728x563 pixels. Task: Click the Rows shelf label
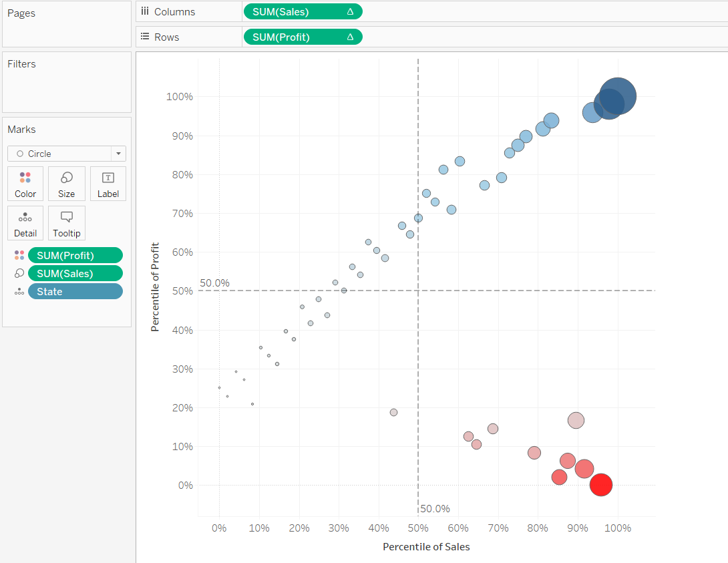pyautogui.click(x=166, y=37)
